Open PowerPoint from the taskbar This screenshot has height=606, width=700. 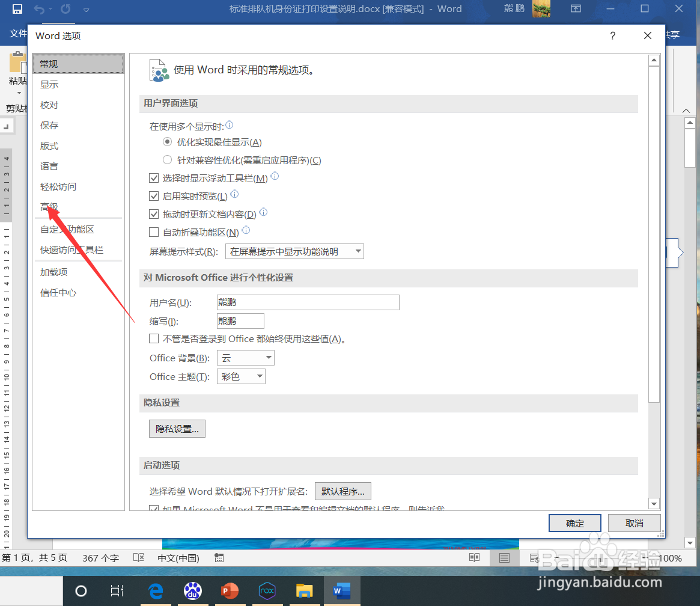click(x=230, y=591)
